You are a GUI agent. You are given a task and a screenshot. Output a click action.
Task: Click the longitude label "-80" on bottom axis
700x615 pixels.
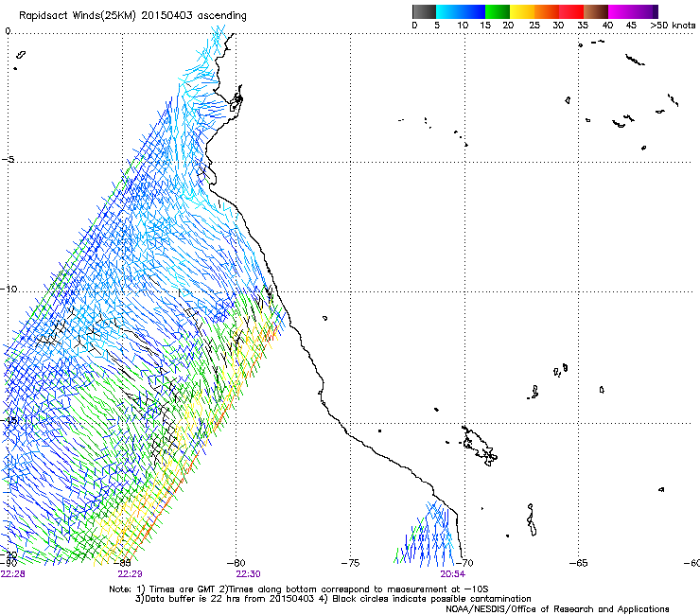[x=236, y=563]
